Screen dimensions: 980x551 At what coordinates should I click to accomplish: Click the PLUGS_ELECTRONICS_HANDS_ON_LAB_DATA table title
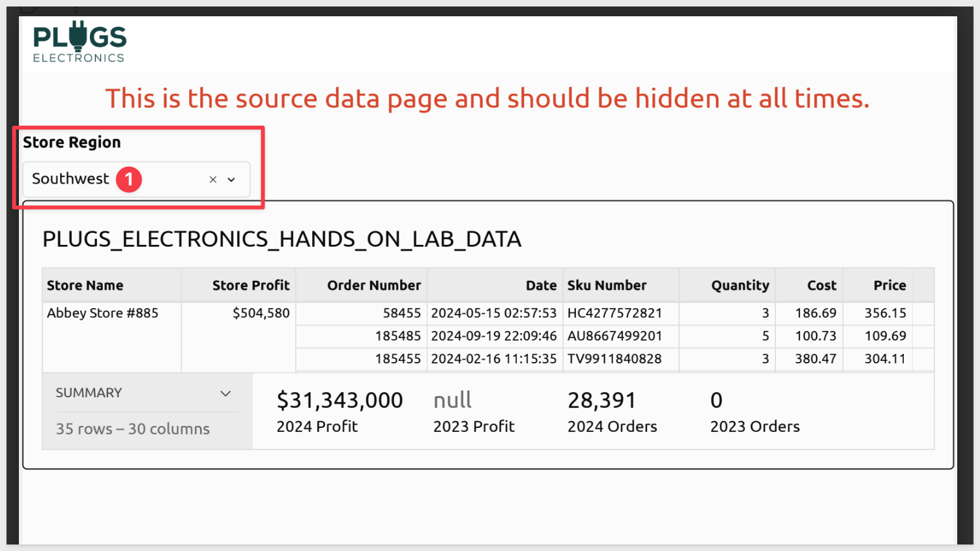click(281, 240)
